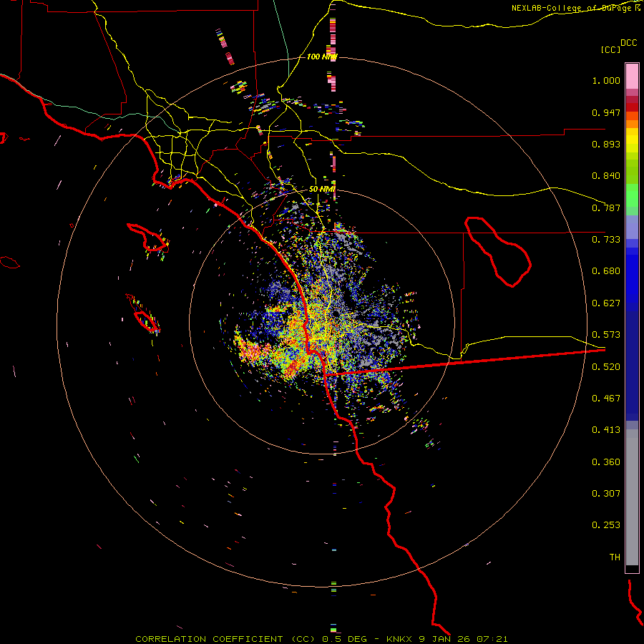Click the 100 NMI range ring label

click(x=322, y=57)
